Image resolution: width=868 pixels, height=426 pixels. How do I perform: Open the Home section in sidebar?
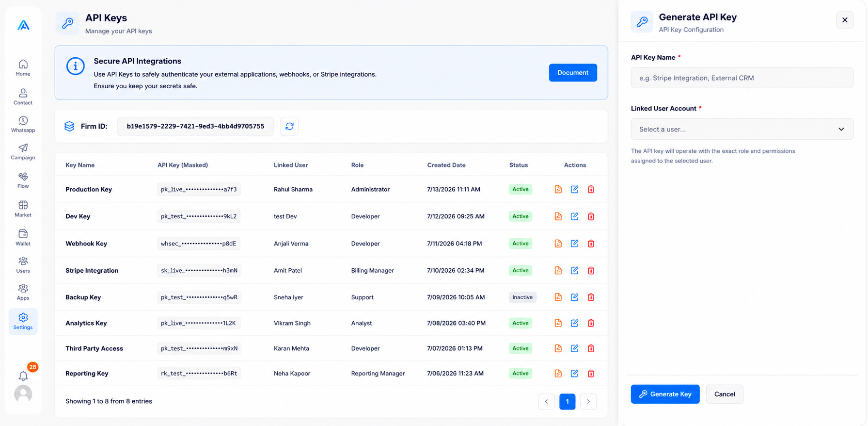pos(23,68)
